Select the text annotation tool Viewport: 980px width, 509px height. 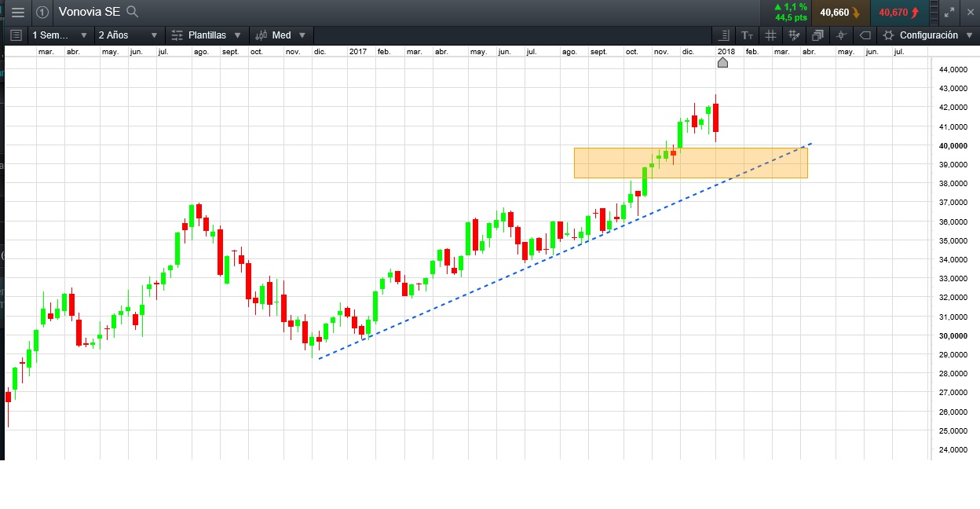click(747, 35)
